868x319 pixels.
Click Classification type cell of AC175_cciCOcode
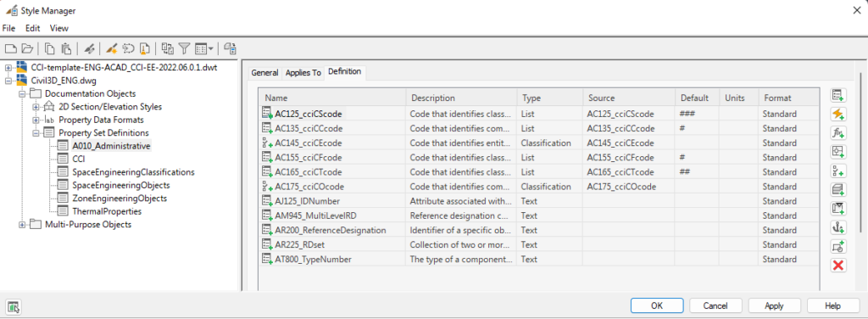point(546,187)
